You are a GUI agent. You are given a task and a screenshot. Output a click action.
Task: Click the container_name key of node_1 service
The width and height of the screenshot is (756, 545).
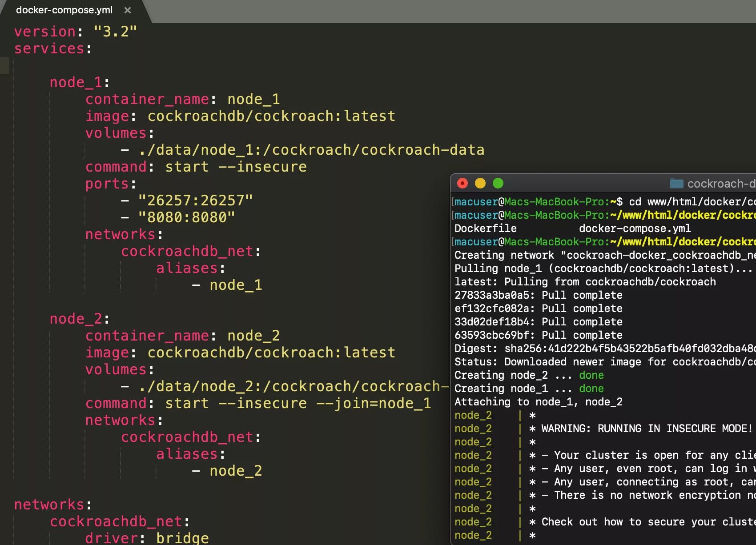pyautogui.click(x=147, y=99)
